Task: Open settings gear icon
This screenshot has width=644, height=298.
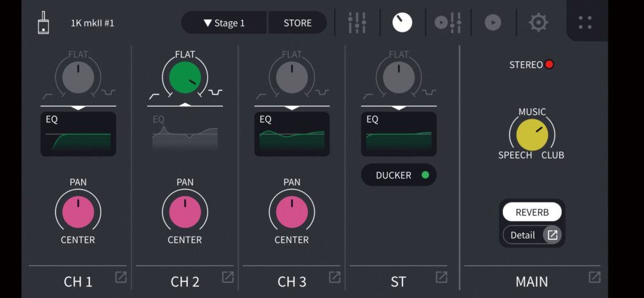Action: [538, 23]
